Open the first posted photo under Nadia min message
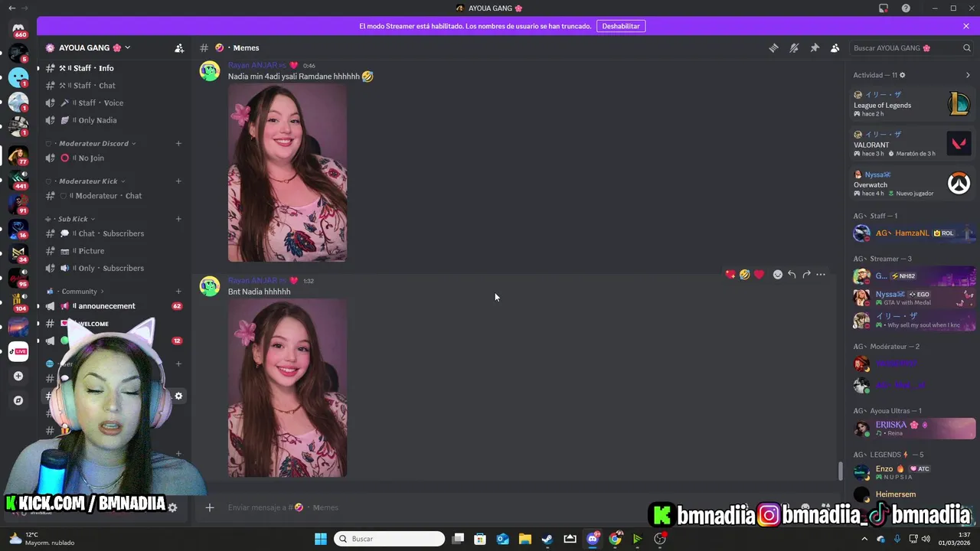The image size is (980, 551). pyautogui.click(x=287, y=173)
